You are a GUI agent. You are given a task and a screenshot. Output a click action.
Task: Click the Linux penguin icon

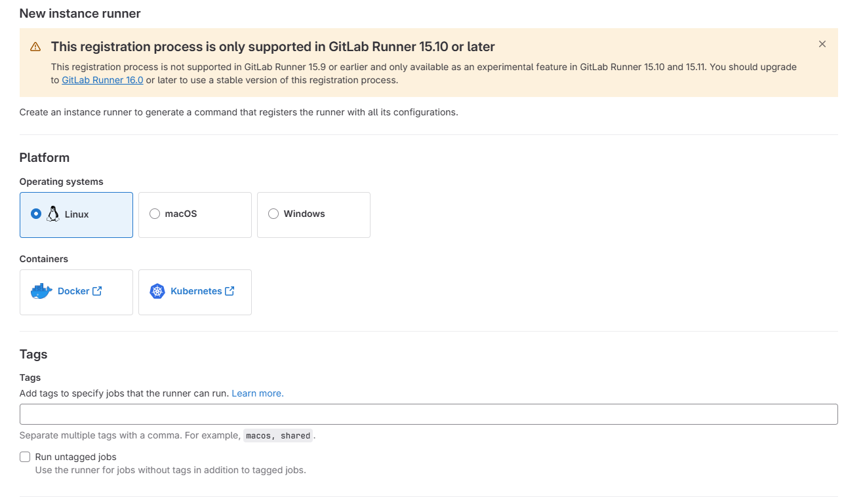coord(53,214)
